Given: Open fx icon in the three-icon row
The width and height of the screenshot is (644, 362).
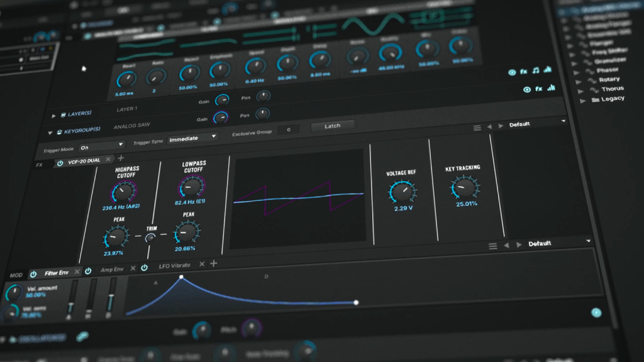Looking at the screenshot, I should pos(539,89).
